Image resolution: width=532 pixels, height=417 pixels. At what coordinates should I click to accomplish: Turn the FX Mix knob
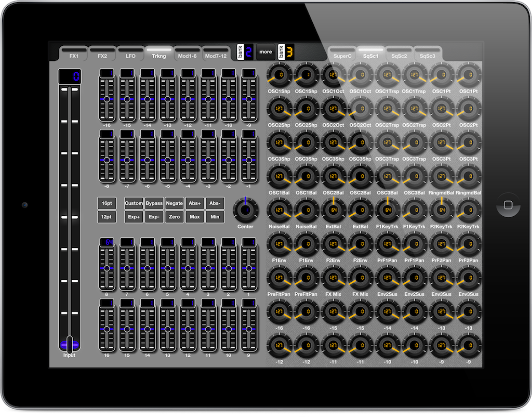point(333,278)
